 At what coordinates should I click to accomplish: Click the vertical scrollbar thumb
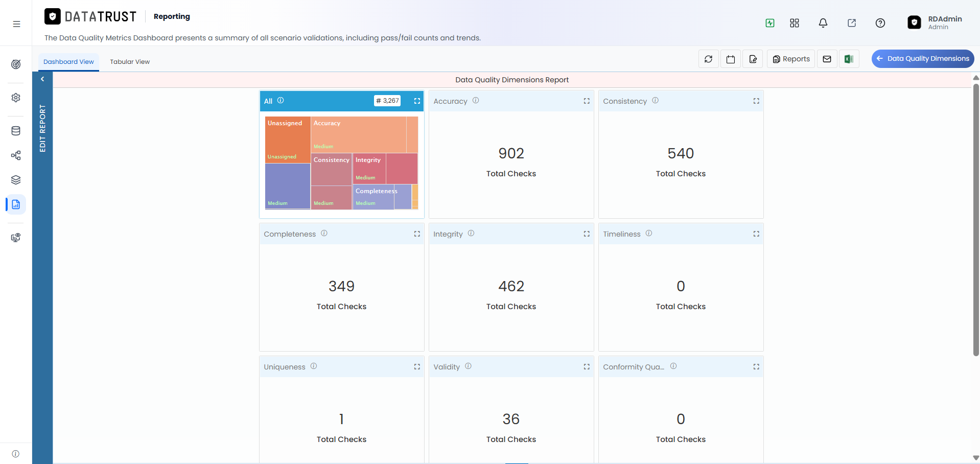click(x=976, y=220)
